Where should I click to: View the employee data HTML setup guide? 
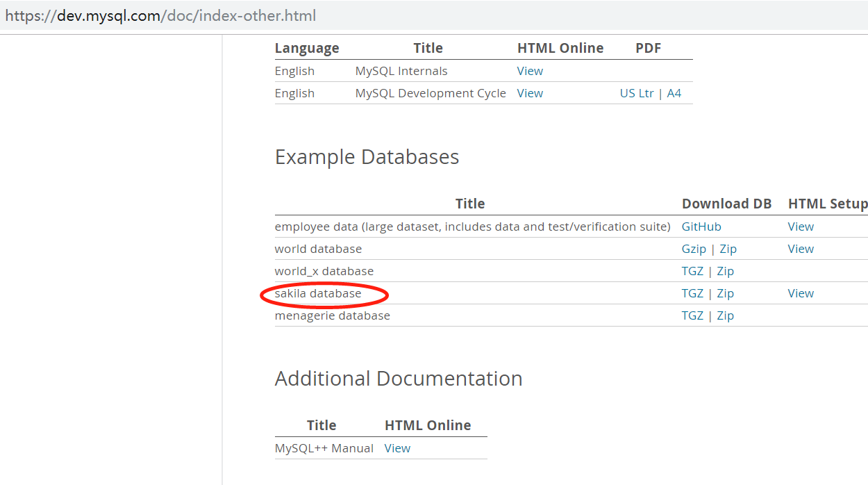(800, 226)
